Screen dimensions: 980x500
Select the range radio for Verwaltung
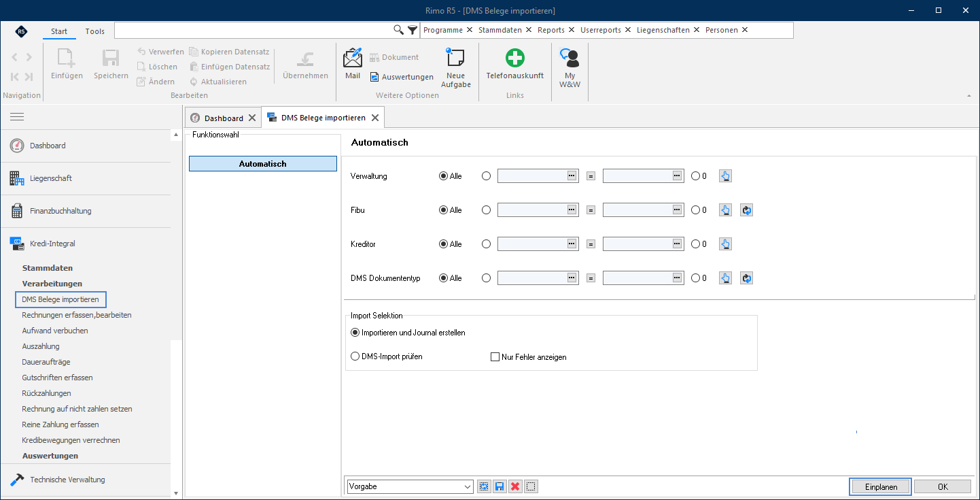click(x=486, y=176)
